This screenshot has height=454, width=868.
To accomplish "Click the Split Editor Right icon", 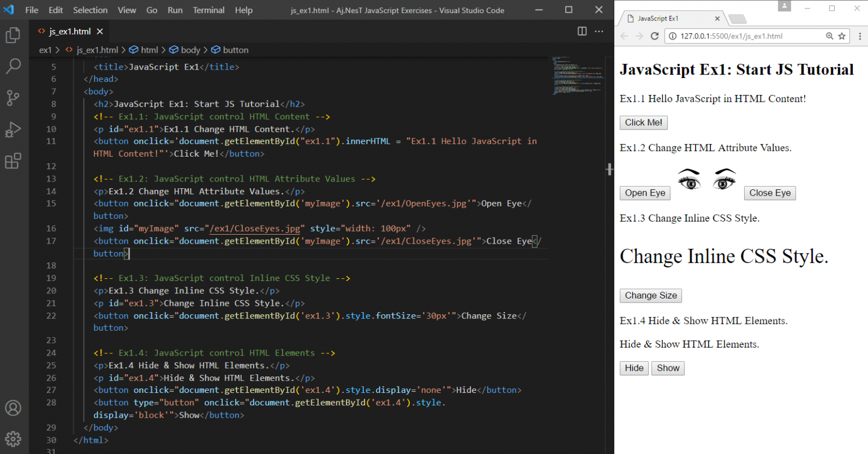I will 582,31.
